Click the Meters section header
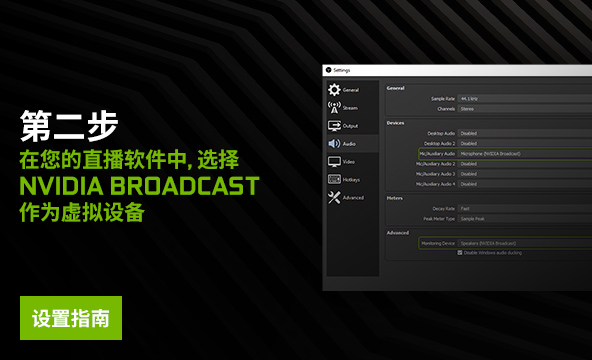Image resolution: width=592 pixels, height=360 pixels. (395, 198)
